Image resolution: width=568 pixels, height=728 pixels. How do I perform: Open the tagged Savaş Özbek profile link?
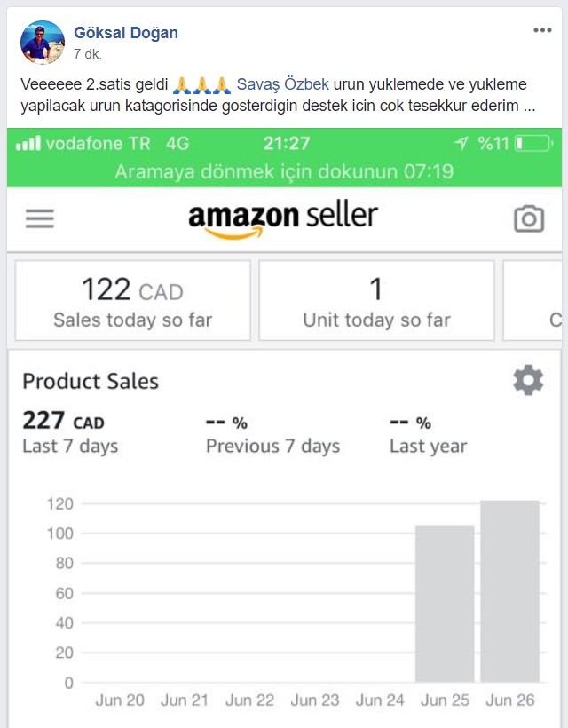(x=282, y=84)
